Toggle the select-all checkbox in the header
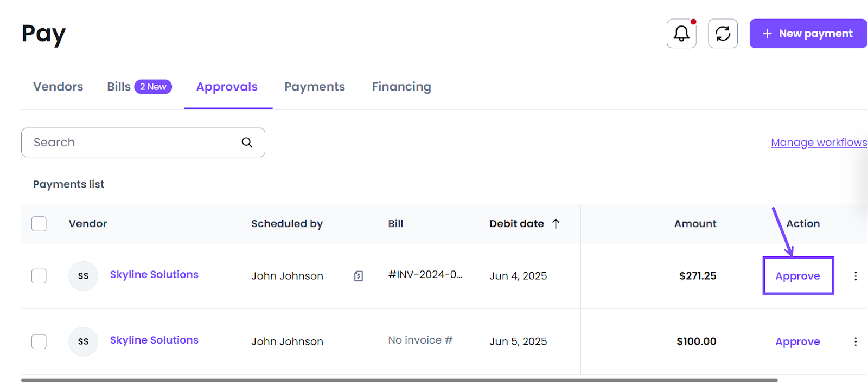Image resolution: width=868 pixels, height=387 pixels. [39, 224]
